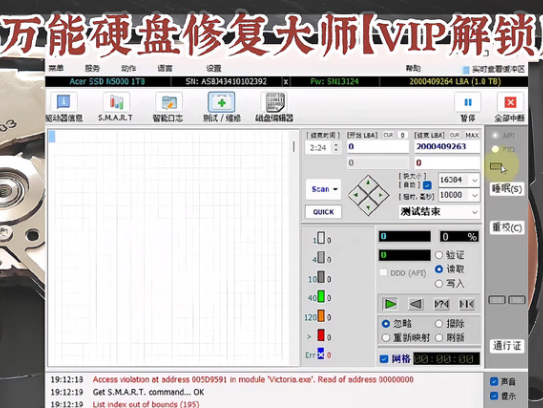
Task: Click the QUICK scan button
Action: 323,212
